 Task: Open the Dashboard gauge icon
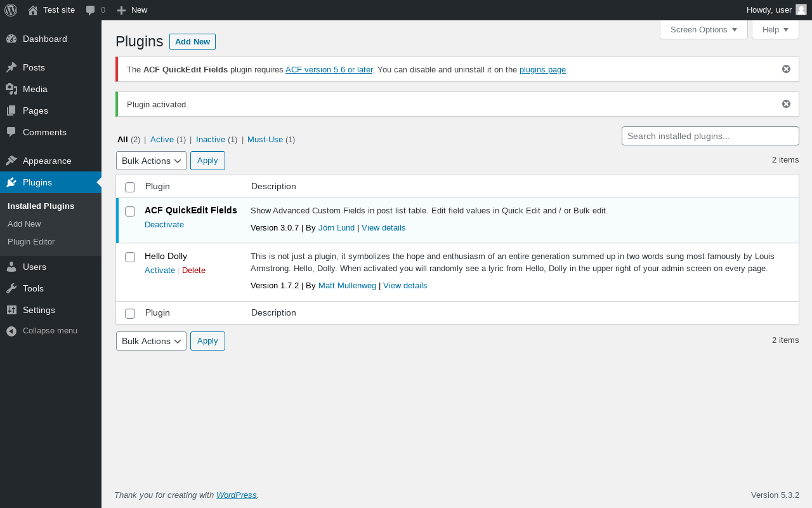point(11,39)
